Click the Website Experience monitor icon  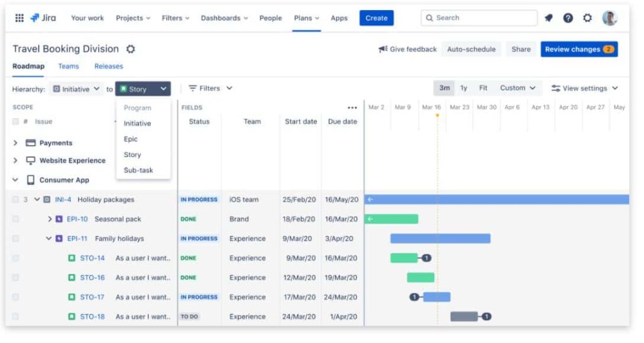pyautogui.click(x=30, y=160)
